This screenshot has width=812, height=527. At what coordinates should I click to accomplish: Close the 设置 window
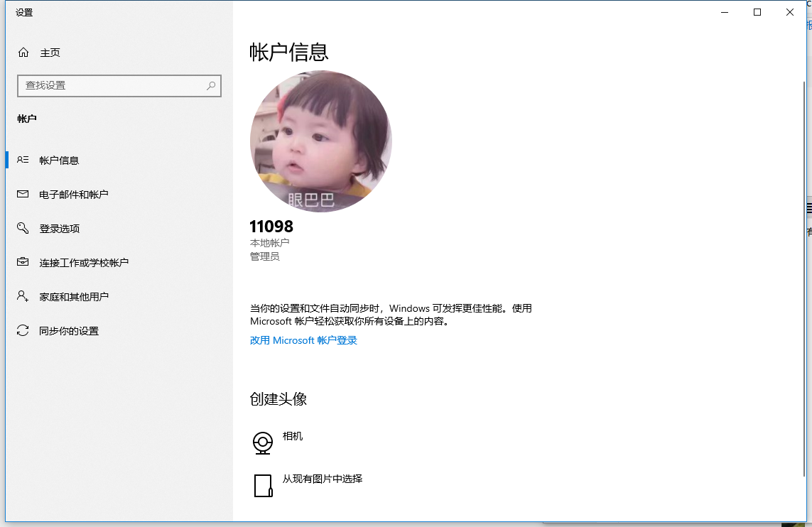coord(790,12)
